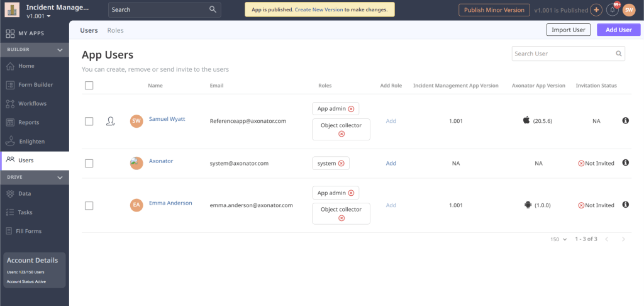Click the user outline icon beside Samuel Wyatt

[111, 121]
